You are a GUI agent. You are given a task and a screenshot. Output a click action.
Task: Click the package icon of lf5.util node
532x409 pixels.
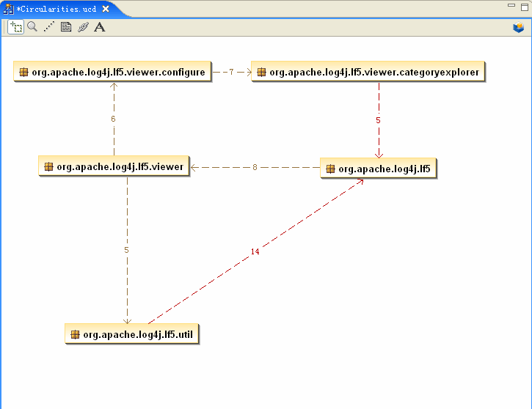tap(75, 334)
